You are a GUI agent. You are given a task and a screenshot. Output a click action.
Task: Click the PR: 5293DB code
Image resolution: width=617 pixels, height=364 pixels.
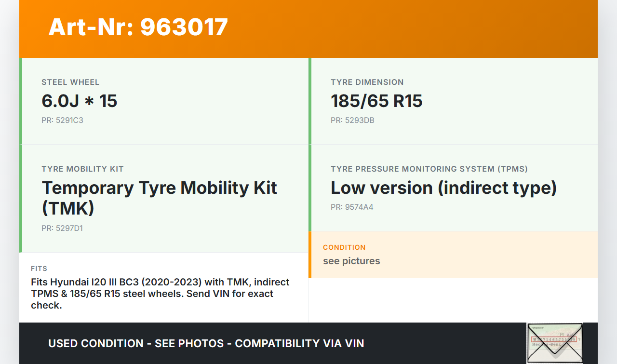(x=352, y=121)
